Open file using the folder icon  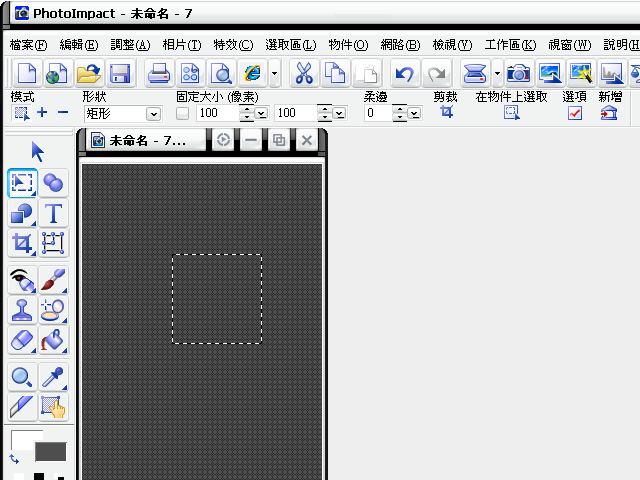tap(89, 74)
